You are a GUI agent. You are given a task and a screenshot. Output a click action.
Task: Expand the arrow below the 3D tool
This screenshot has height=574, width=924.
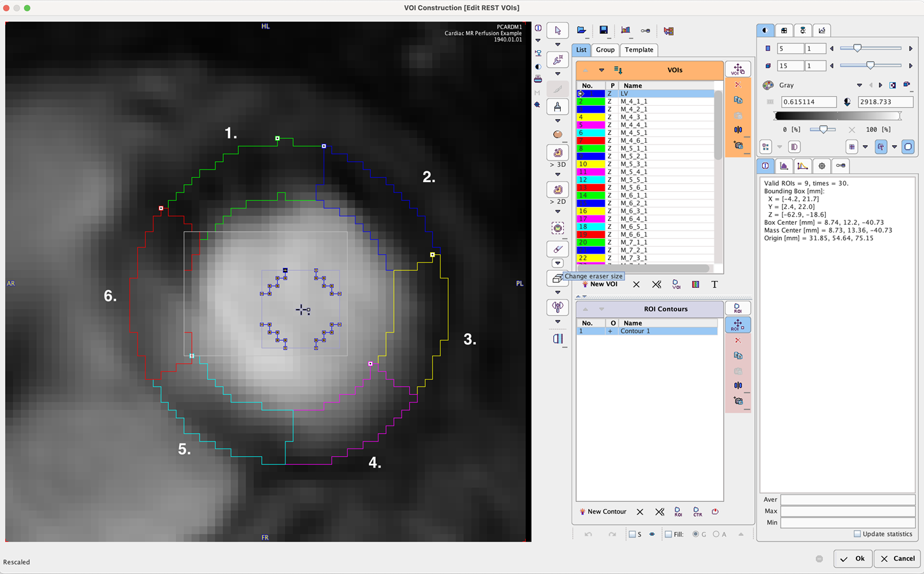click(x=558, y=175)
